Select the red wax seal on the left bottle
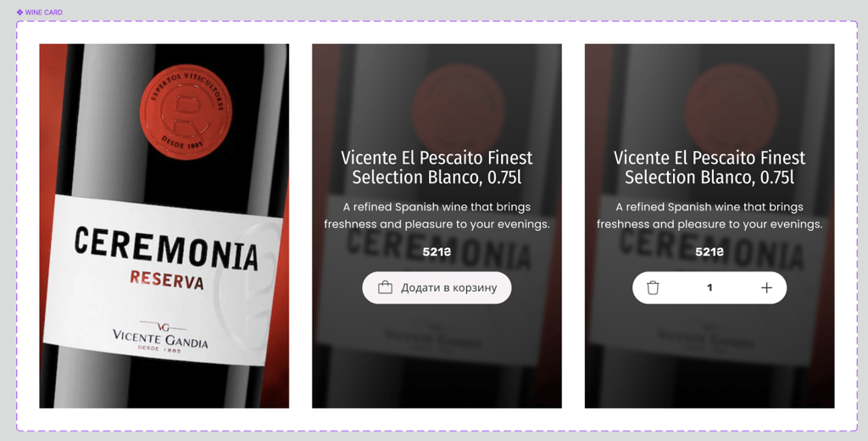868x441 pixels. click(x=186, y=109)
